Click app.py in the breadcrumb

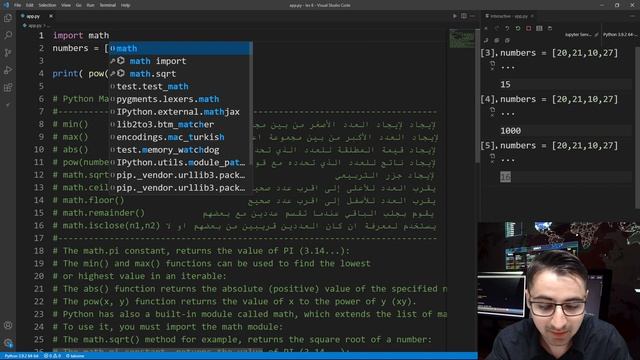[35, 26]
